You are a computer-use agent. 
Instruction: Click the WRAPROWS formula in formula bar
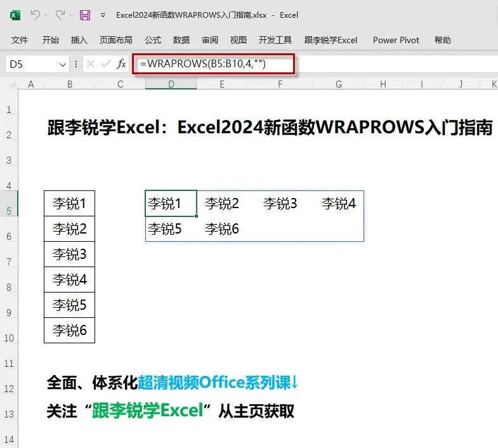(202, 64)
